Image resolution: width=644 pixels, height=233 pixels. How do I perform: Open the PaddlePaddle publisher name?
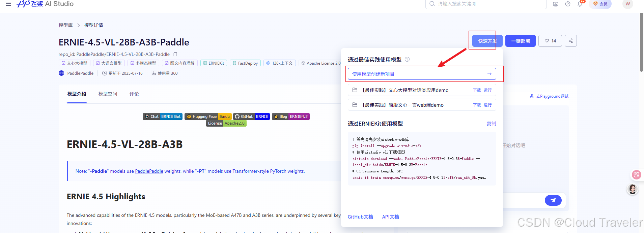click(x=80, y=73)
